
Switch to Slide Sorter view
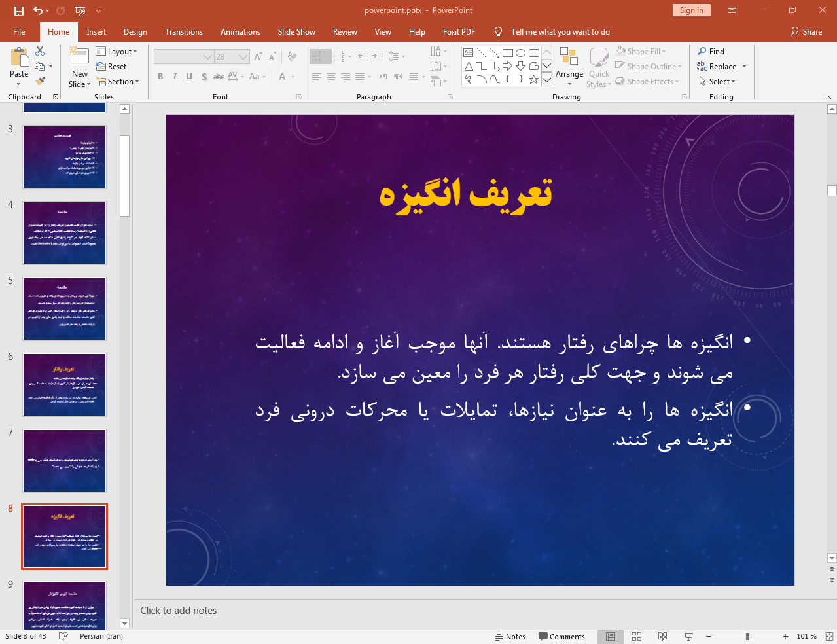[637, 637]
